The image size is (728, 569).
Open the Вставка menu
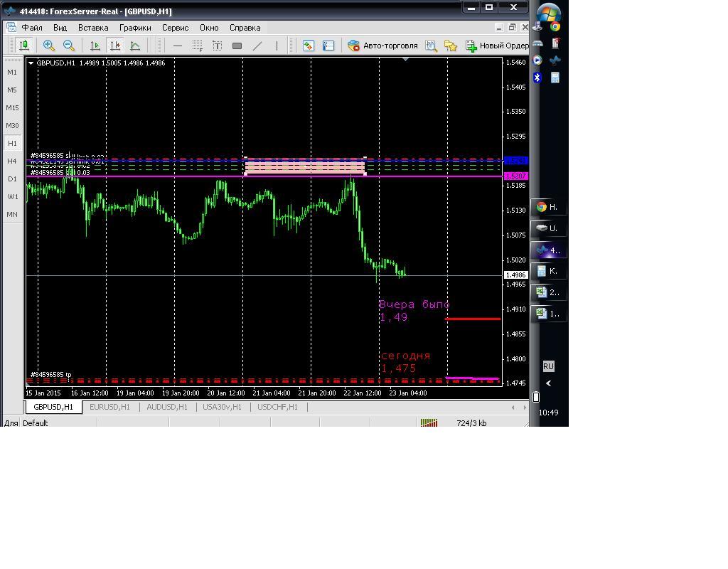pos(93,28)
